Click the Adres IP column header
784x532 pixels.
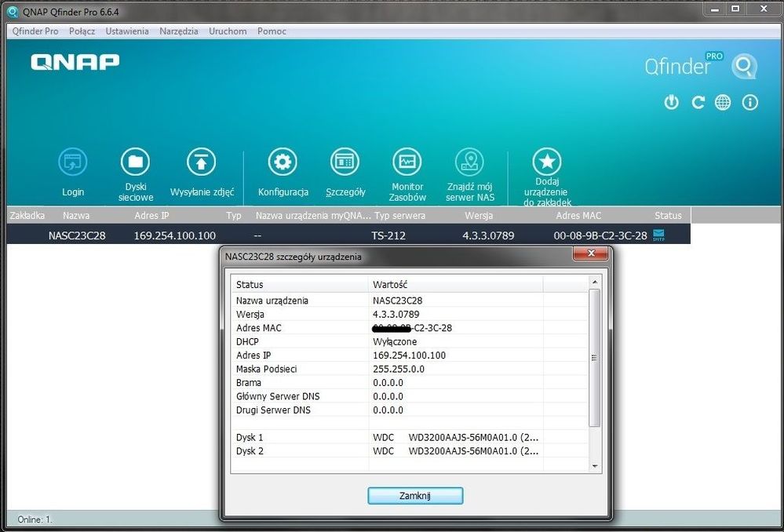tap(151, 215)
